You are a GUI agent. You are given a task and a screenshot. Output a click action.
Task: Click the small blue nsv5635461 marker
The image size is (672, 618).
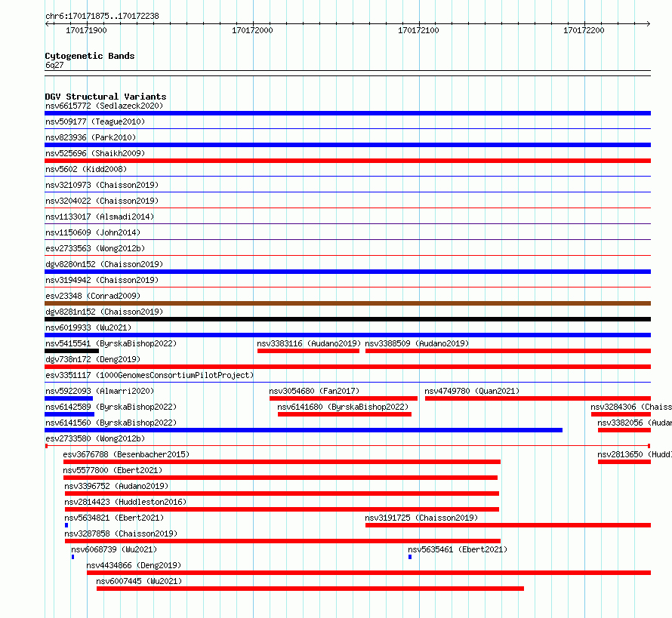coord(410,557)
